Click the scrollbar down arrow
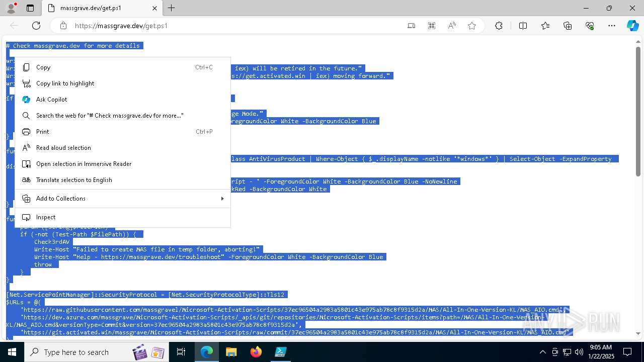Screen dimensions: 644x362 [638, 333]
